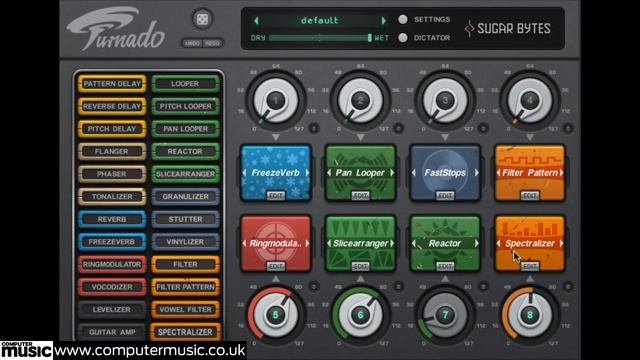Click knob 7 dial
The height and width of the screenshot is (360, 640).
(445, 315)
